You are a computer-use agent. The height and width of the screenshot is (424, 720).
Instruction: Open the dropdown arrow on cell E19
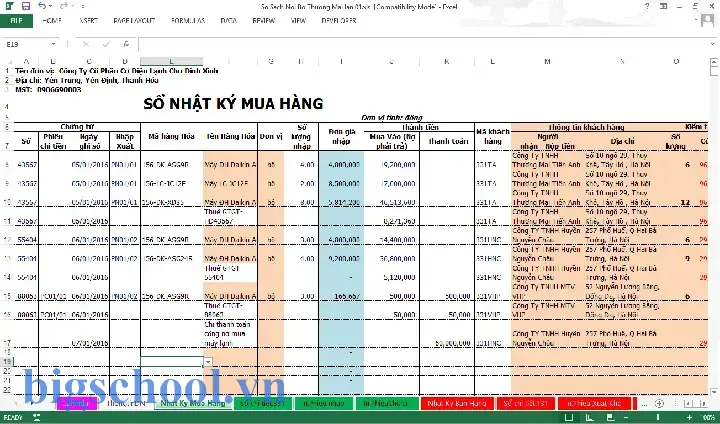click(208, 362)
